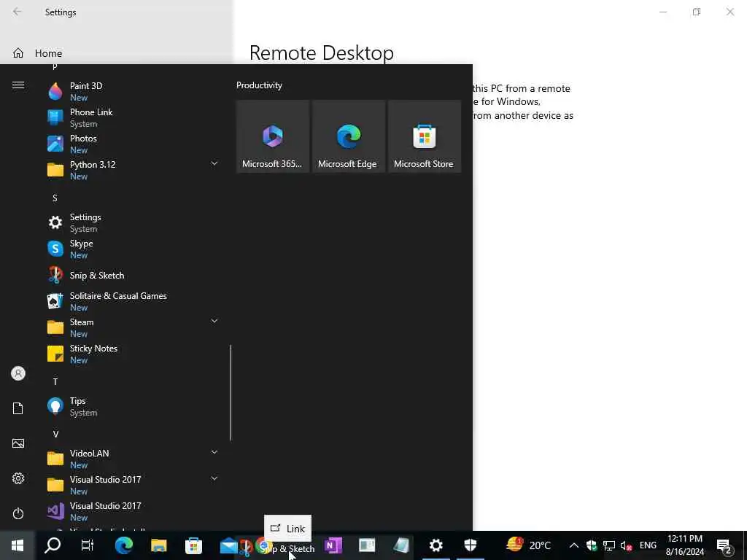This screenshot has height=560, width=747.
Task: Expand the Steam folder chevron
Action: click(x=214, y=321)
